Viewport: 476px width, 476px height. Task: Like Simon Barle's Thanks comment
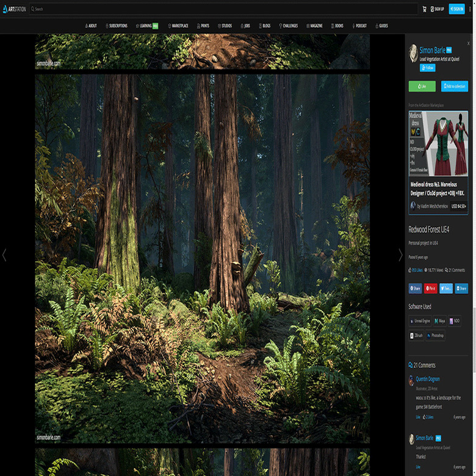pos(418,467)
